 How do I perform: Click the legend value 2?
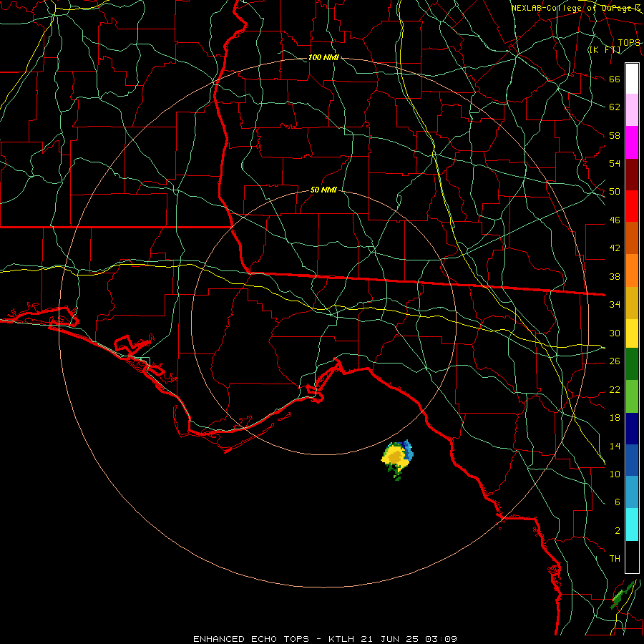[618, 531]
